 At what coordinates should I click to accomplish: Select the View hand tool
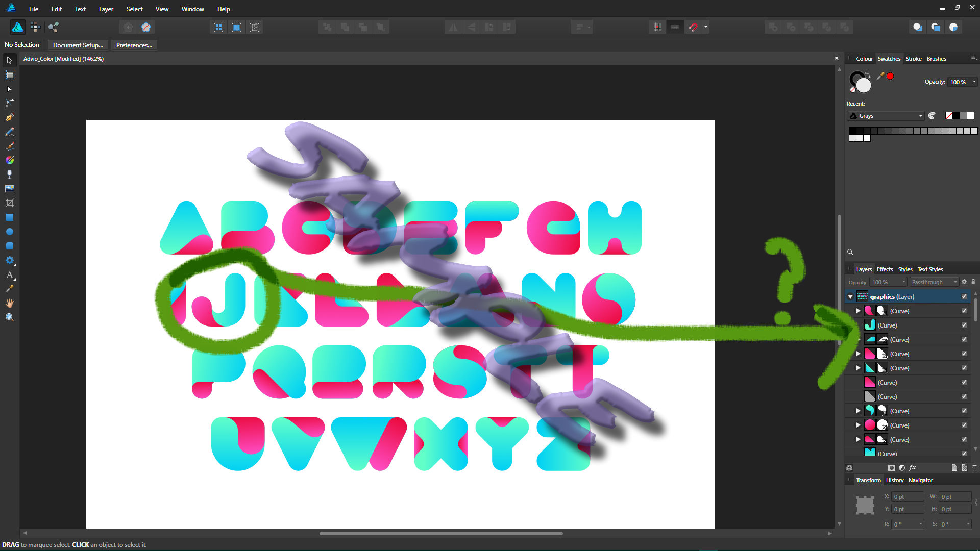click(9, 303)
